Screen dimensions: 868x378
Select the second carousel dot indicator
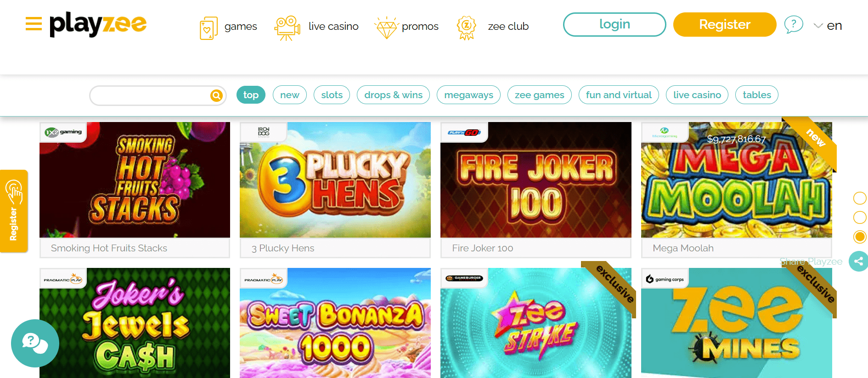pyautogui.click(x=860, y=217)
